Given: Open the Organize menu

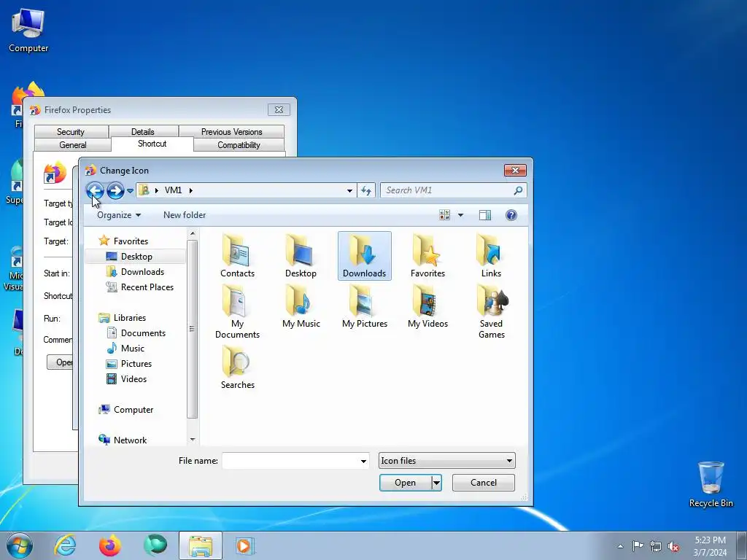Looking at the screenshot, I should tap(119, 215).
